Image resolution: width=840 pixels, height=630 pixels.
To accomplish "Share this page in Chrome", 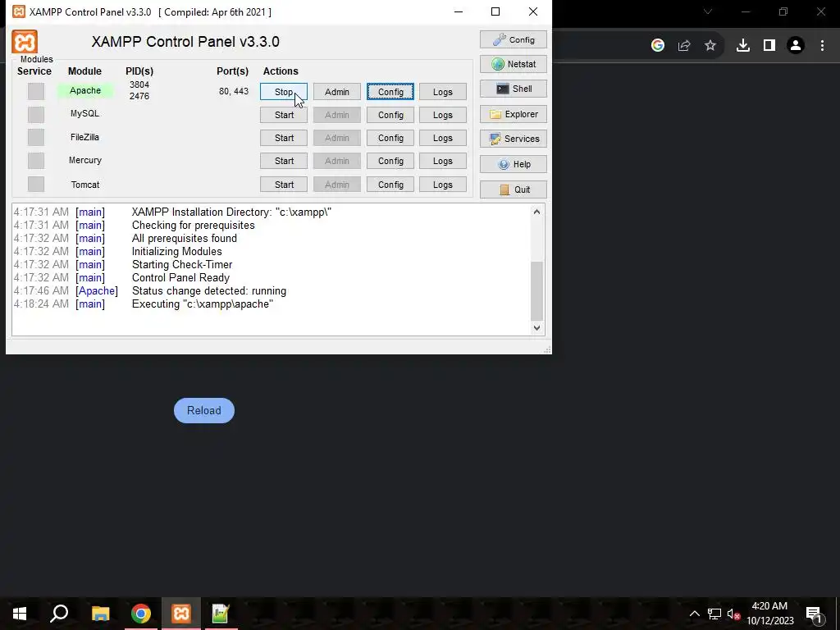I will click(684, 45).
